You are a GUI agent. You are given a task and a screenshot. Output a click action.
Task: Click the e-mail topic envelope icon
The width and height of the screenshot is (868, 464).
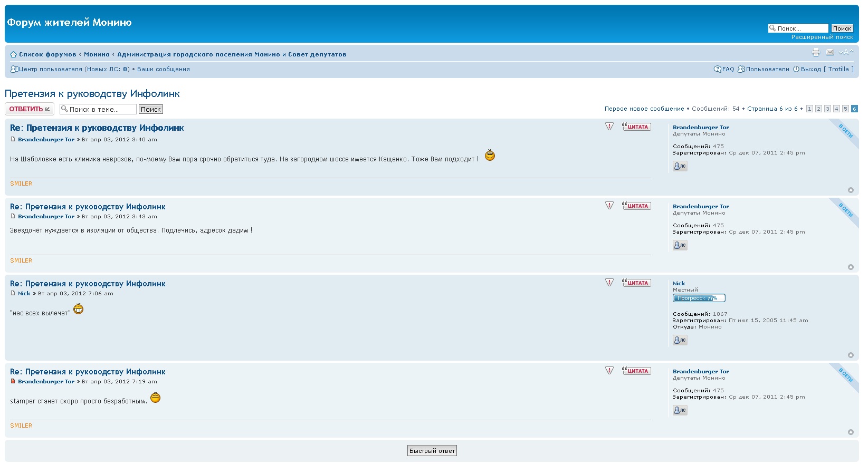[x=830, y=52]
